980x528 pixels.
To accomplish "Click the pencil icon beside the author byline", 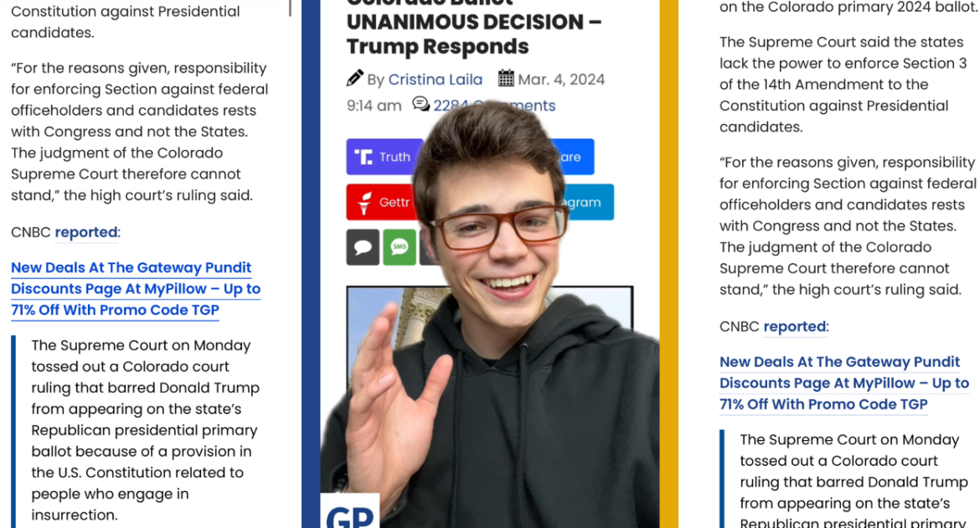I will (x=355, y=78).
